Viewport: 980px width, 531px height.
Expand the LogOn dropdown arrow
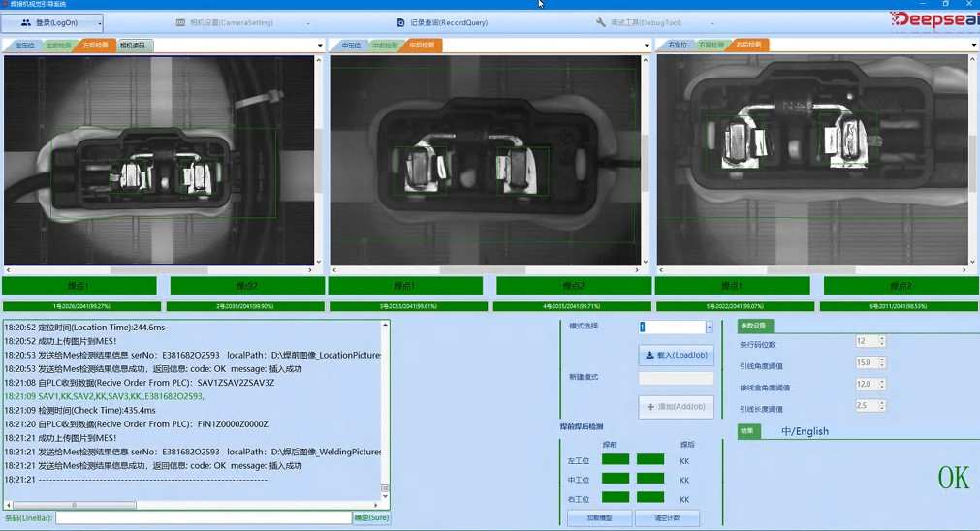pyautogui.click(x=99, y=22)
